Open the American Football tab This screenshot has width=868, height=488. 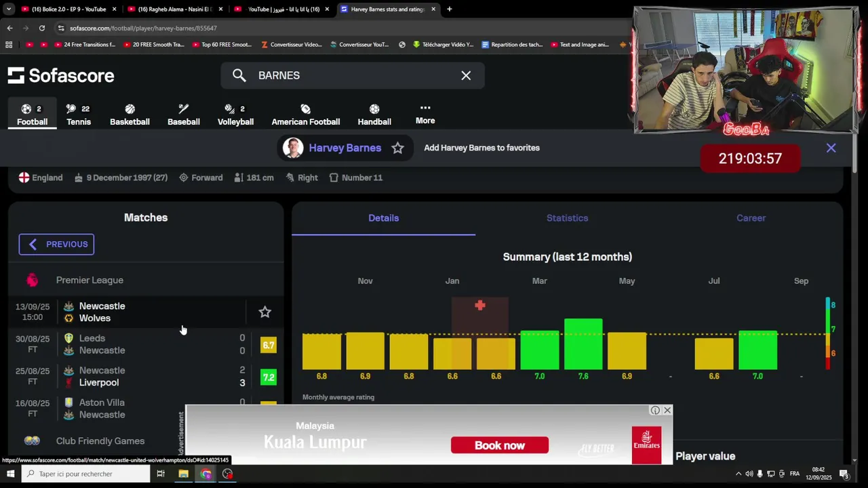[306, 115]
